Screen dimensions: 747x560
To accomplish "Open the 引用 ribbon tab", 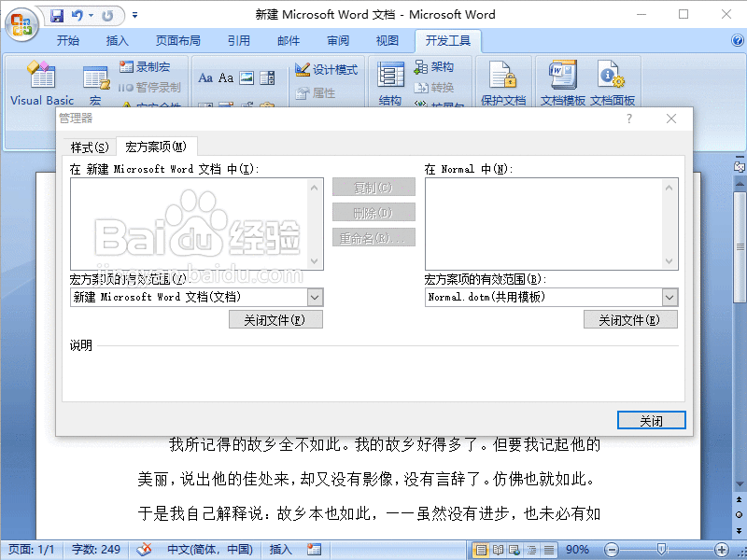I will 239,41.
